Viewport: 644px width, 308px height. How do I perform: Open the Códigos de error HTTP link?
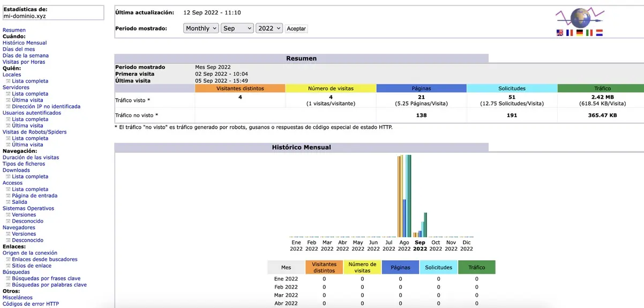(31, 304)
